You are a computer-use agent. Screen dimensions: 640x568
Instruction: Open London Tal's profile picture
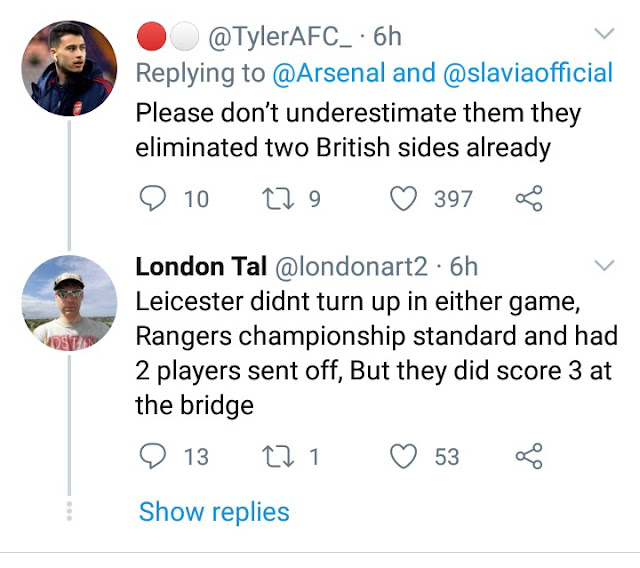(69, 303)
